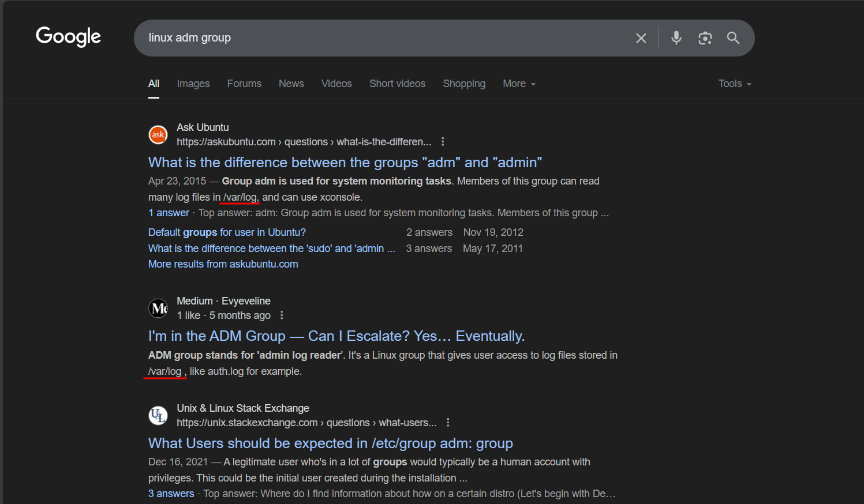The image size is (864, 504).
Task: Open the Tools dropdown
Action: [734, 84]
